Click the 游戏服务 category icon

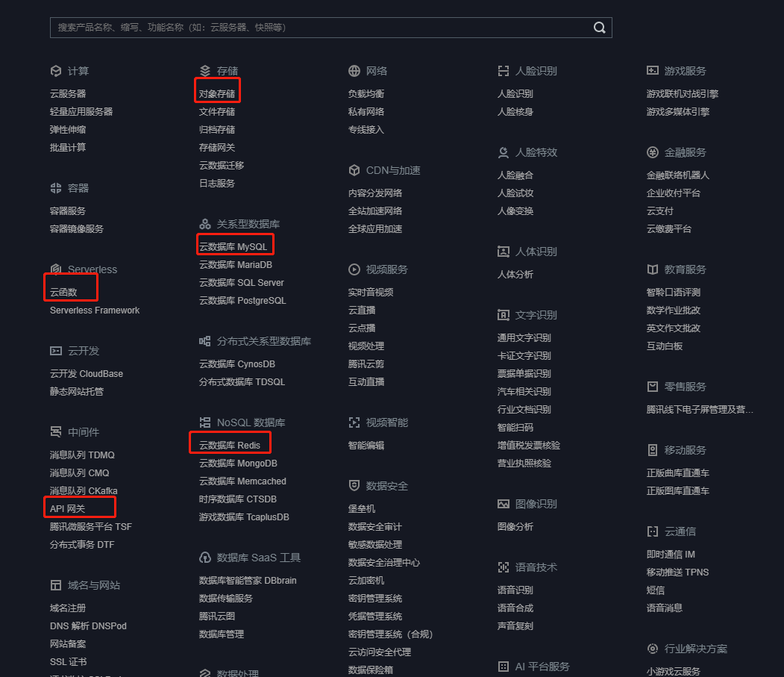[653, 71]
